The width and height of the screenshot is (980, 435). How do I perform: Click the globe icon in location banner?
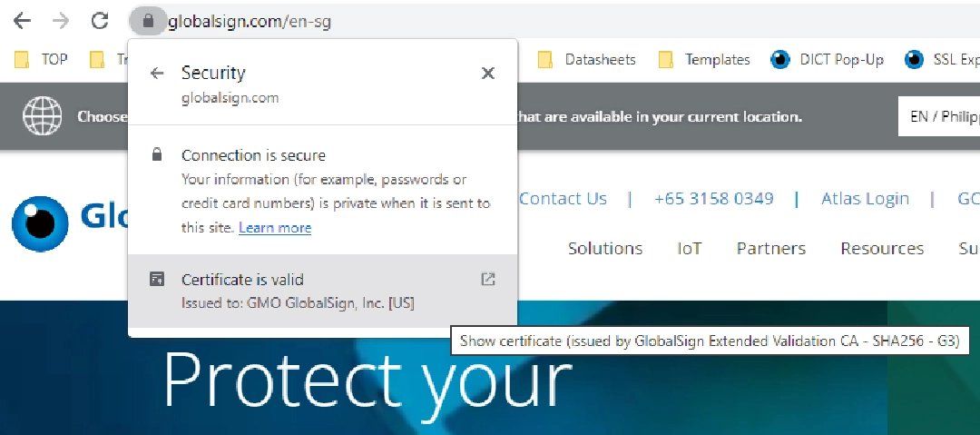tap(42, 116)
